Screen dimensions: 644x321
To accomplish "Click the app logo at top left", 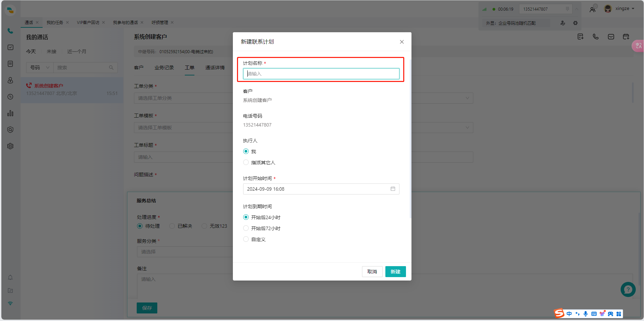I will point(10,10).
